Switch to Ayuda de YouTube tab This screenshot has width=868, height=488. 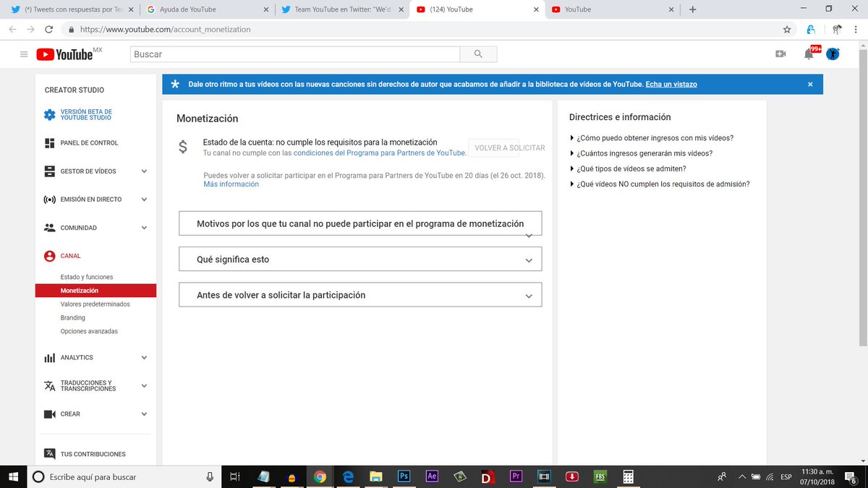(206, 9)
